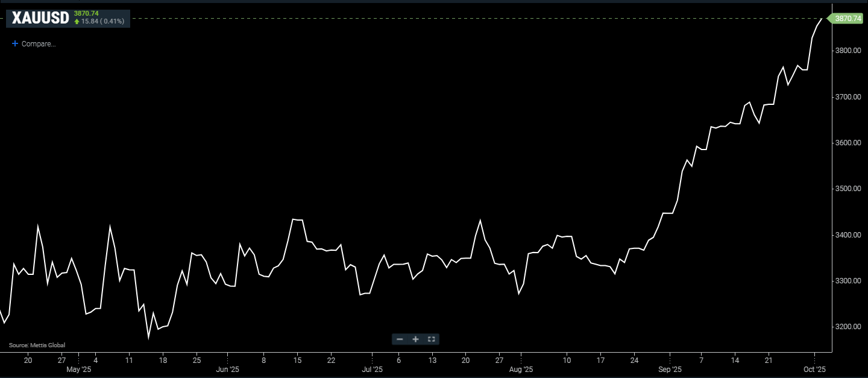
Task: Click the Jul '25 label on time axis
Action: 373,369
